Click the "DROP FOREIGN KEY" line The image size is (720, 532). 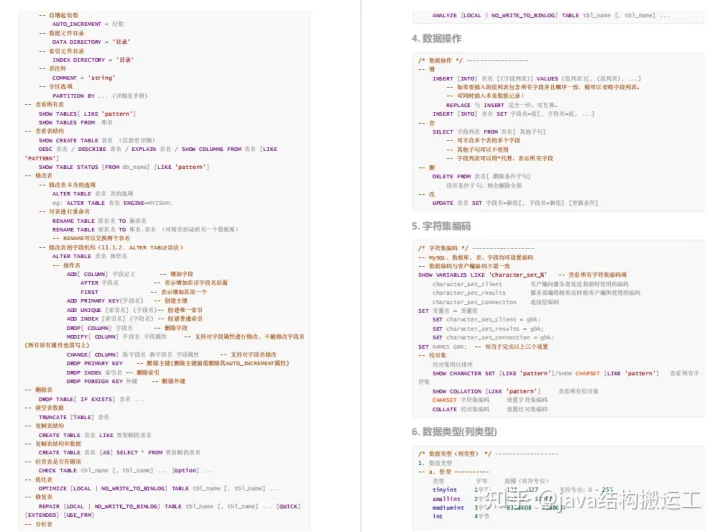pyautogui.click(x=126, y=381)
